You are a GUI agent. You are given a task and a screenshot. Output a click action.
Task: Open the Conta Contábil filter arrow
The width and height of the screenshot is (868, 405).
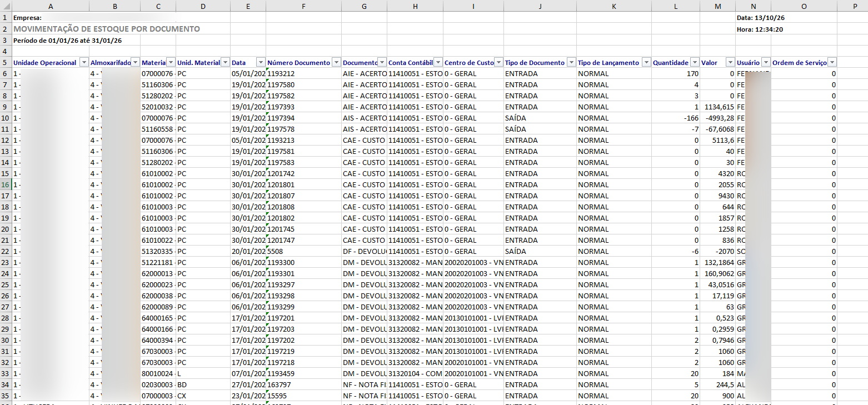point(438,63)
